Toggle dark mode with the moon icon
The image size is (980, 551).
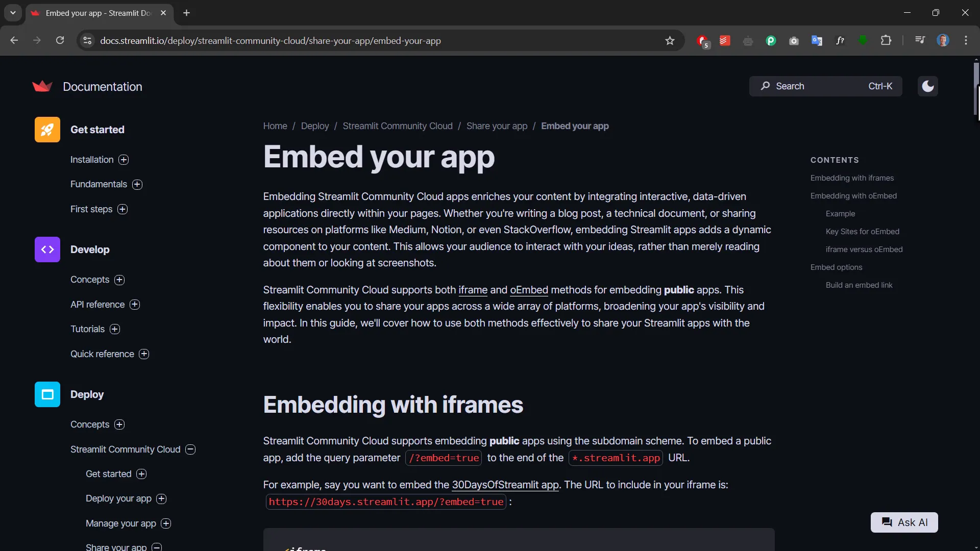927,86
